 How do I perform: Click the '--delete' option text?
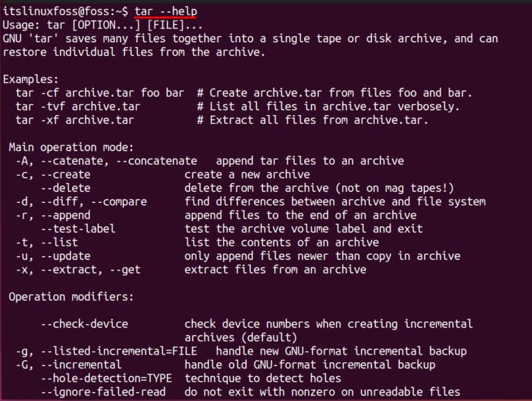[66, 188]
